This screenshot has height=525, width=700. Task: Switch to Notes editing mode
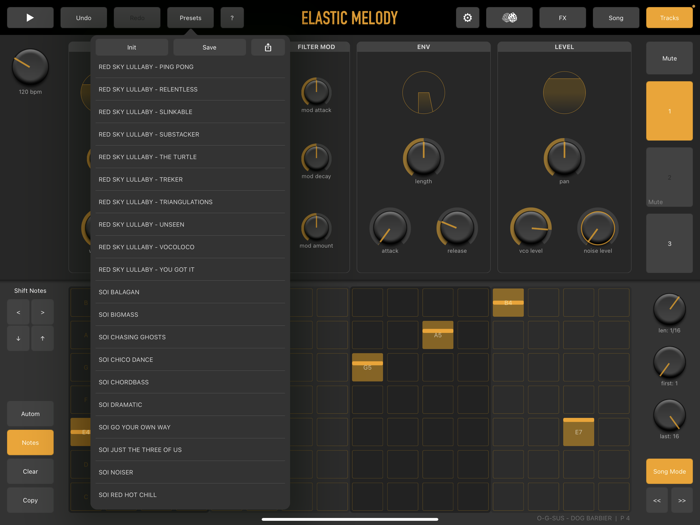(30, 442)
